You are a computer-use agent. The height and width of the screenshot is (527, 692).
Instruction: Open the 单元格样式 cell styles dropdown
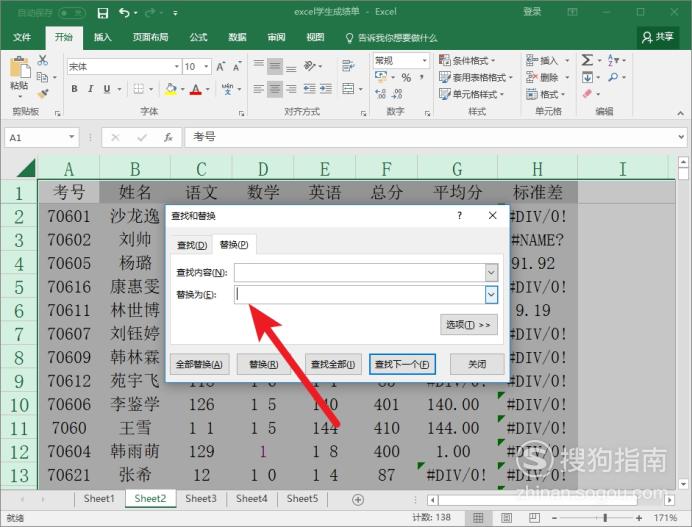(x=471, y=94)
